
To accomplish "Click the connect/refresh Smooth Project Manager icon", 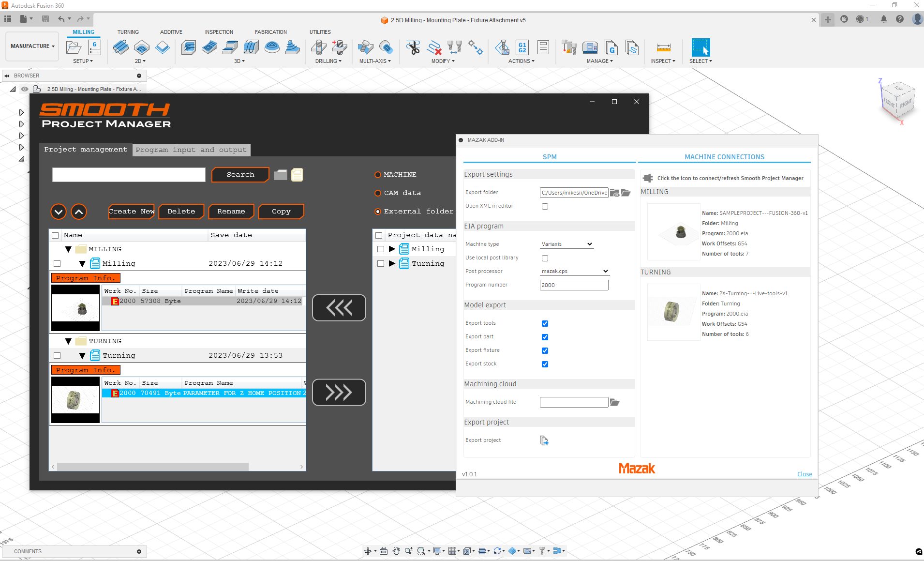I will coord(648,178).
